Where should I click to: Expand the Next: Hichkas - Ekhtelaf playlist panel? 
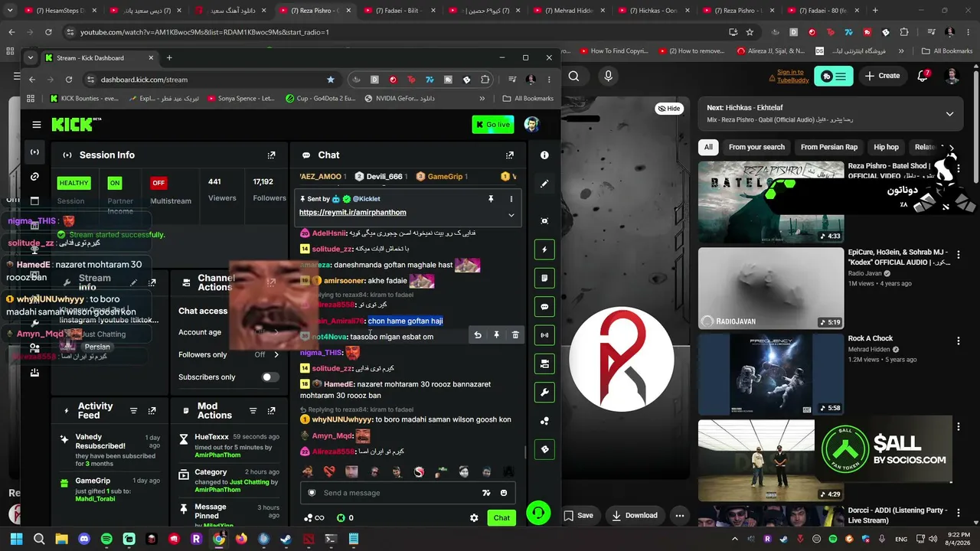tap(949, 114)
